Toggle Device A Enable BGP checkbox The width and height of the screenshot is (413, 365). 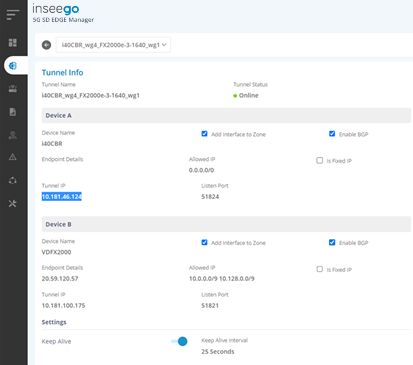[x=332, y=134]
